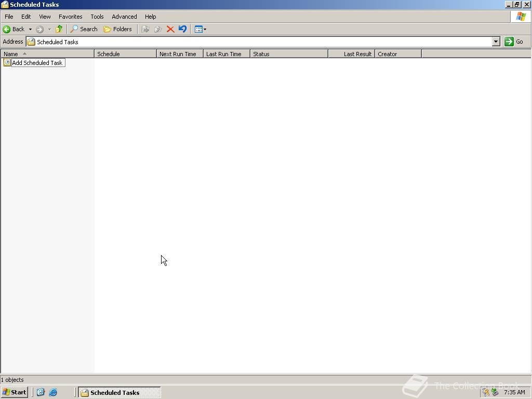
Task: Open the Views toolbar dropdown
Action: [x=201, y=29]
